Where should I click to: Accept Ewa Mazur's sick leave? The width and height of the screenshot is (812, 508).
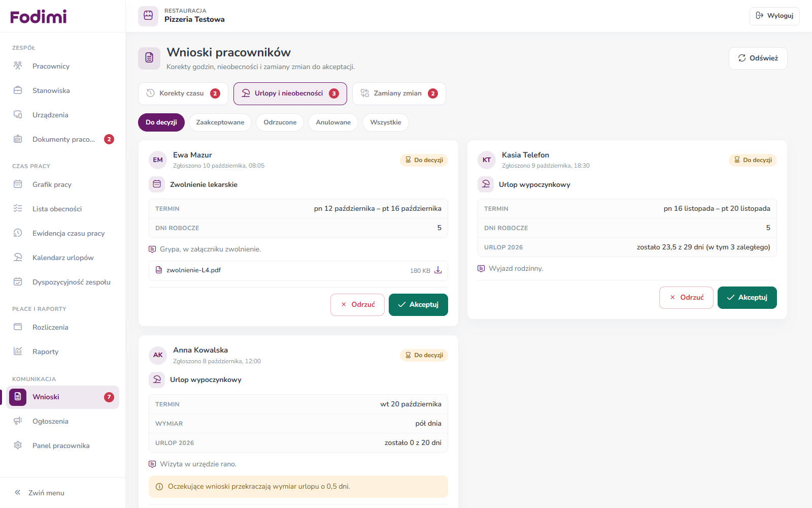pyautogui.click(x=418, y=305)
